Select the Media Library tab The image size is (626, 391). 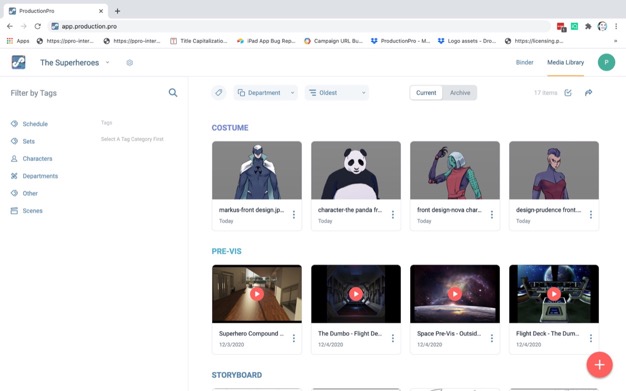click(x=565, y=62)
